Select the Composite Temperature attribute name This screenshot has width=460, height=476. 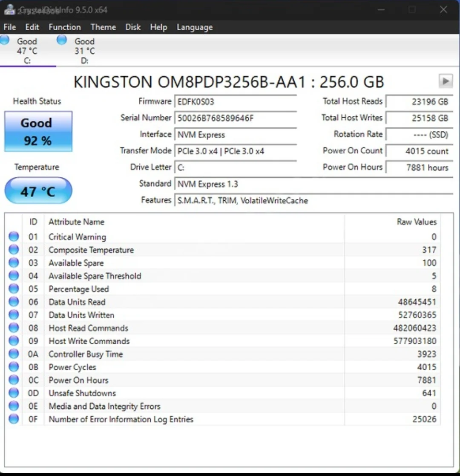pos(91,250)
